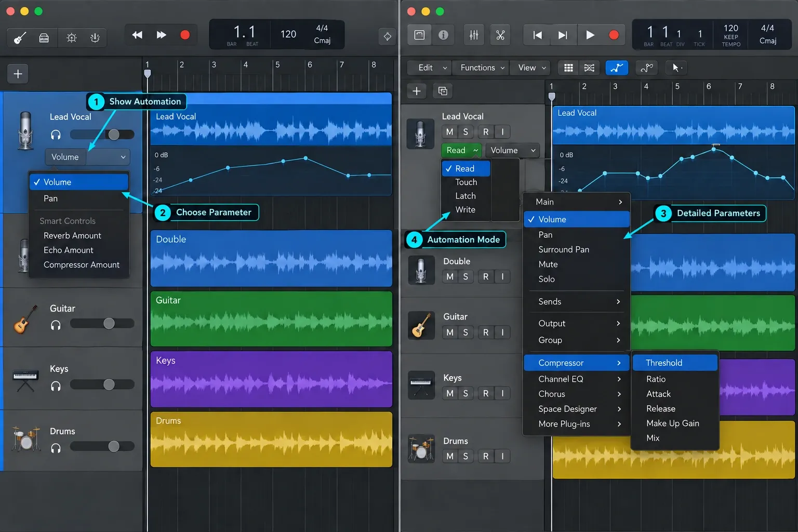
Task: Add a new track in GarageBand
Action: click(18, 74)
